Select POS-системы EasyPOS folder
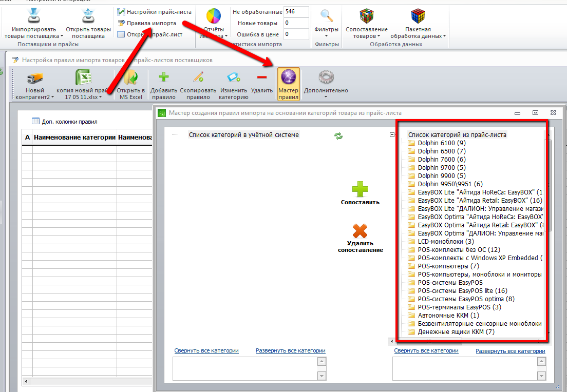Screen dimensions: 567x392 [445, 283]
